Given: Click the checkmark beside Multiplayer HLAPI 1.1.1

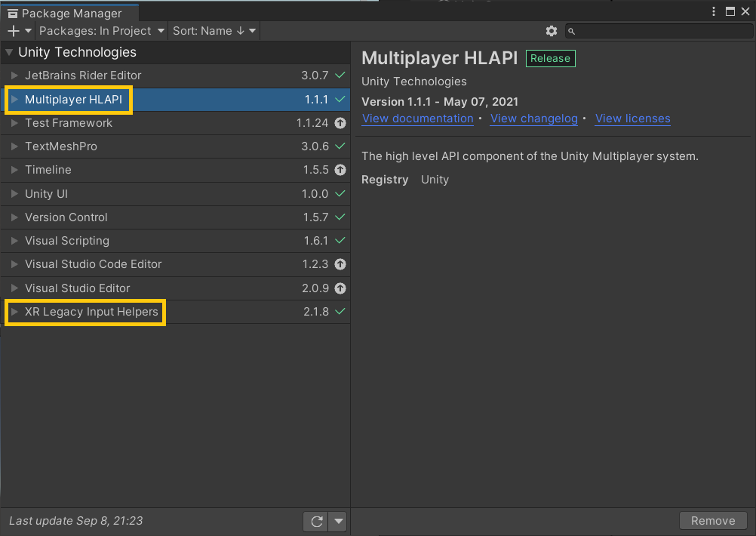Looking at the screenshot, I should 340,100.
